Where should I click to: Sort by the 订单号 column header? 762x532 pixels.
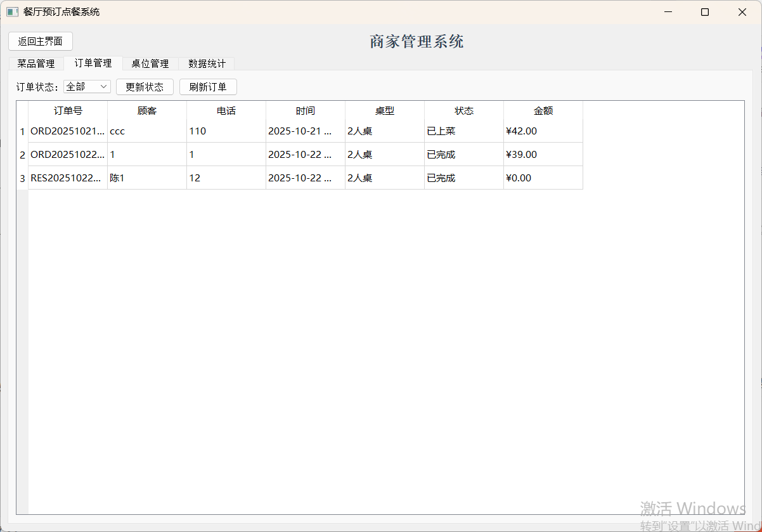pos(68,110)
